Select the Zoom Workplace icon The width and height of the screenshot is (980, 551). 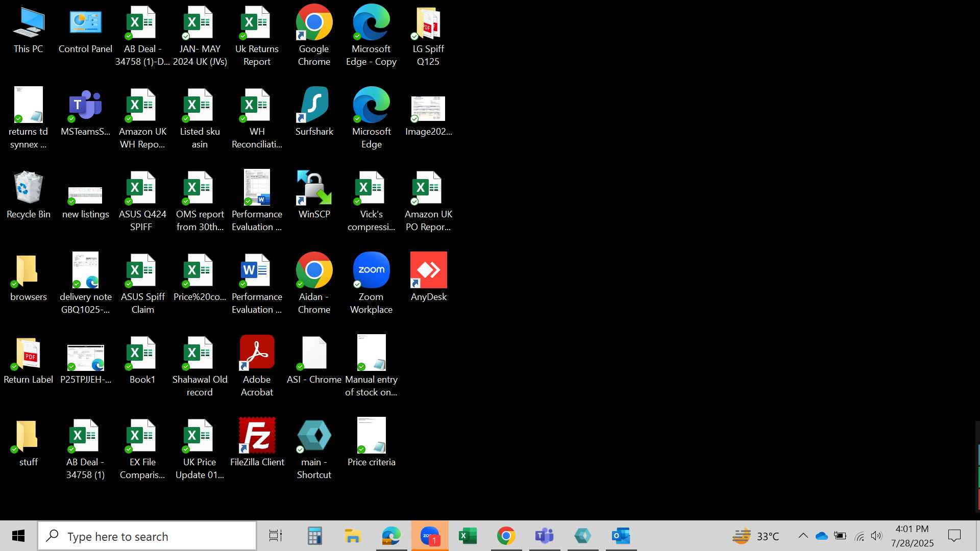coord(371,284)
